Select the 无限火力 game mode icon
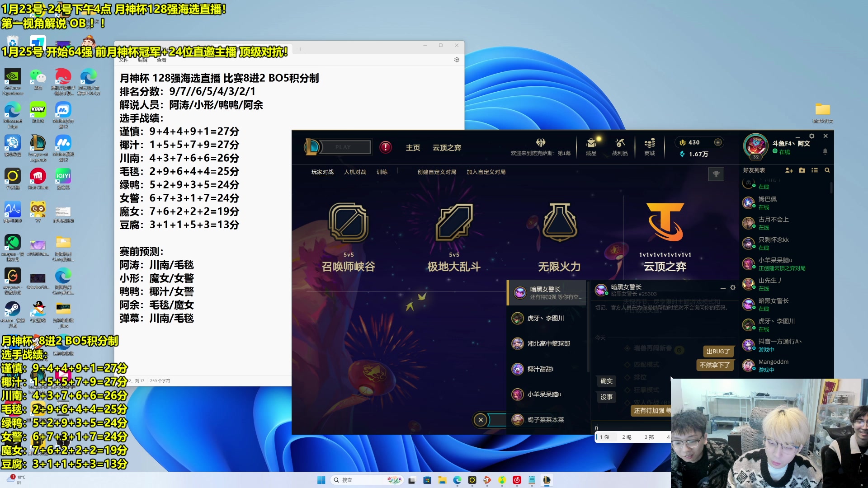The height and width of the screenshot is (488, 868). (x=559, y=222)
